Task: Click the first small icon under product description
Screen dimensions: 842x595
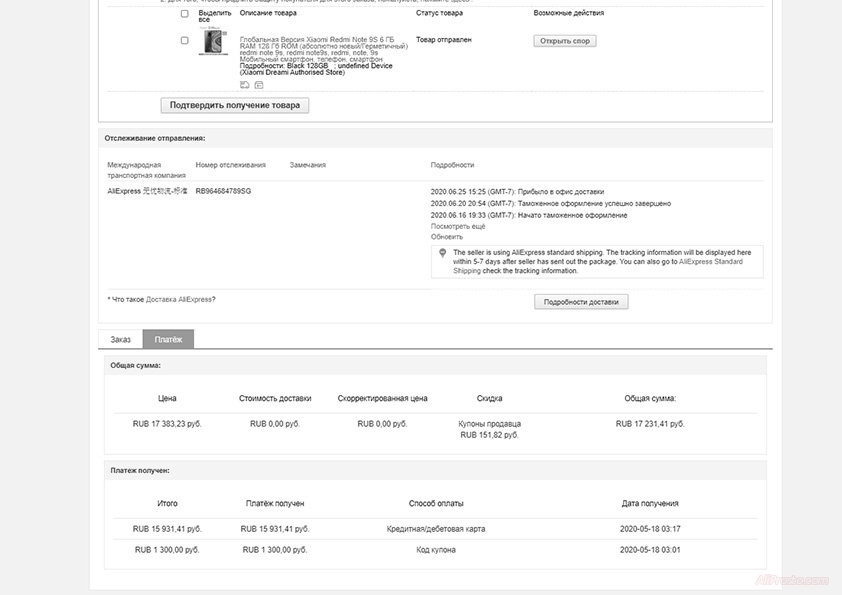Action: [245, 86]
